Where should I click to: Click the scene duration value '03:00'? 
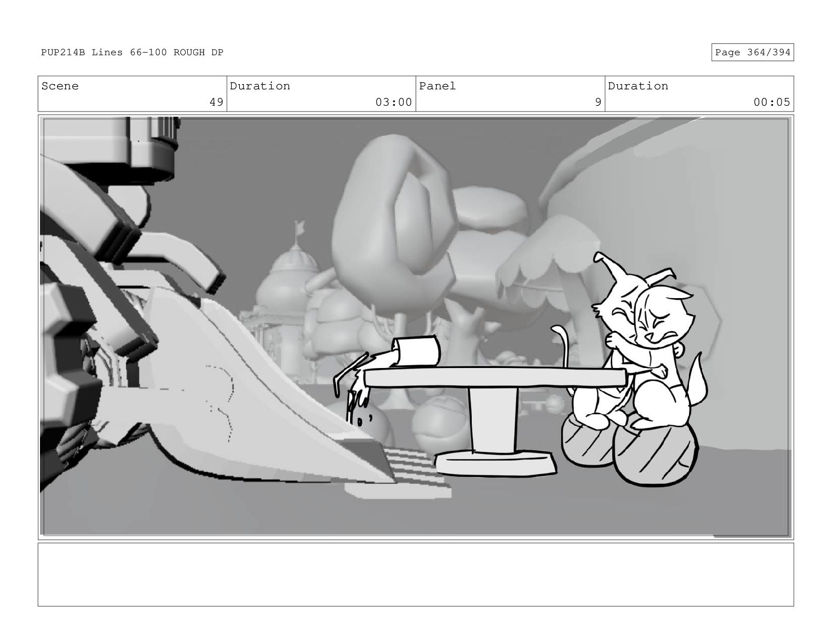pyautogui.click(x=393, y=102)
